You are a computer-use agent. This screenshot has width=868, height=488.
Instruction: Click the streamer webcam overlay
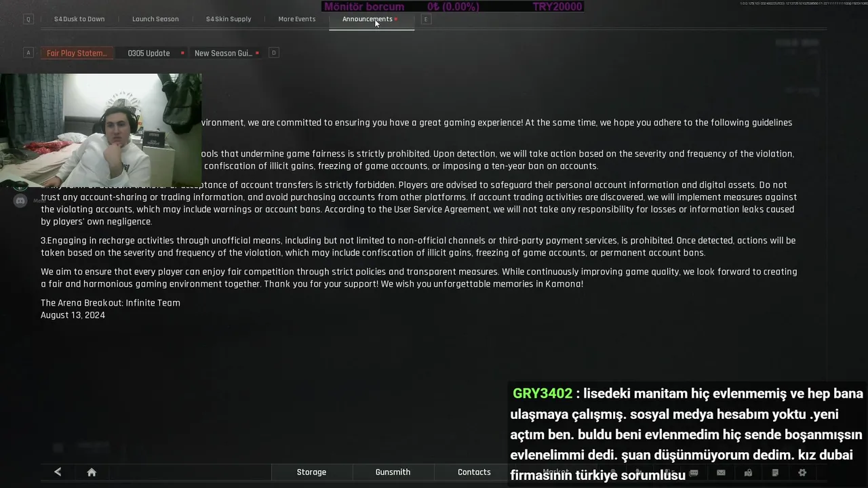pos(100,130)
